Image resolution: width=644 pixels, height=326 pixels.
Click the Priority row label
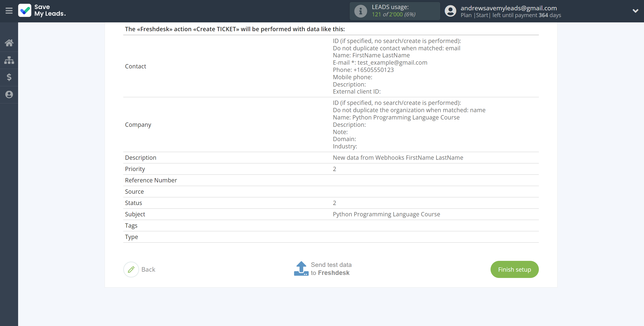[x=135, y=169]
